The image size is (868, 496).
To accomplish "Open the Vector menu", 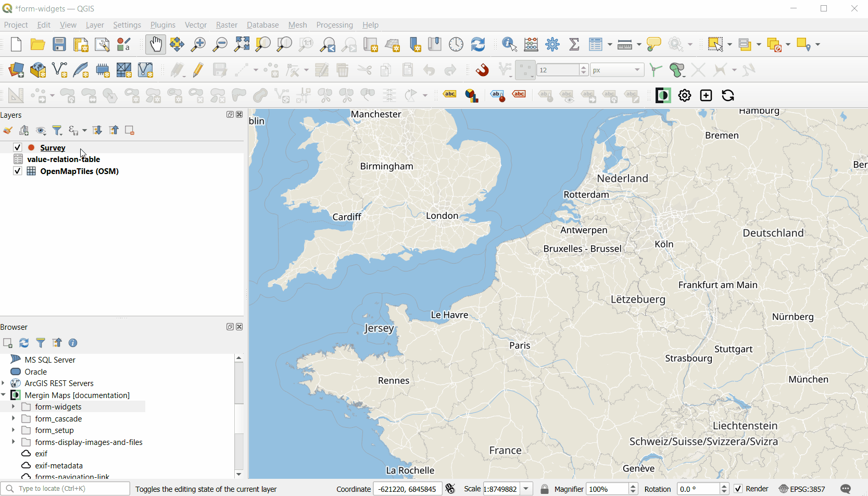I will click(x=196, y=25).
